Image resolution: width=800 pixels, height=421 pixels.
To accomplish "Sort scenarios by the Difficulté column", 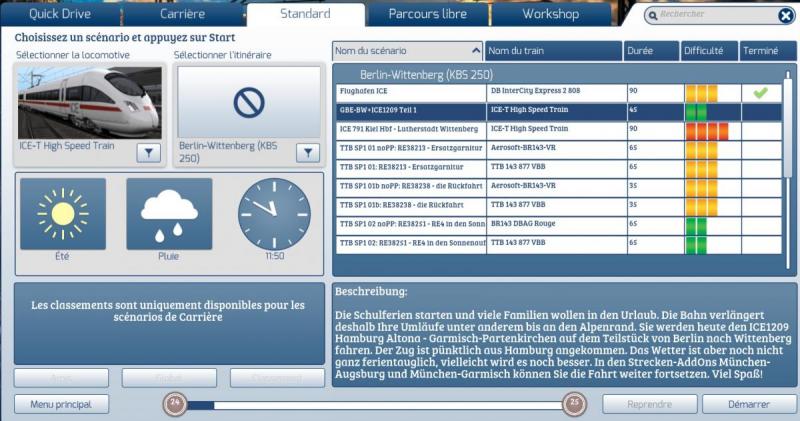I will [x=709, y=51].
